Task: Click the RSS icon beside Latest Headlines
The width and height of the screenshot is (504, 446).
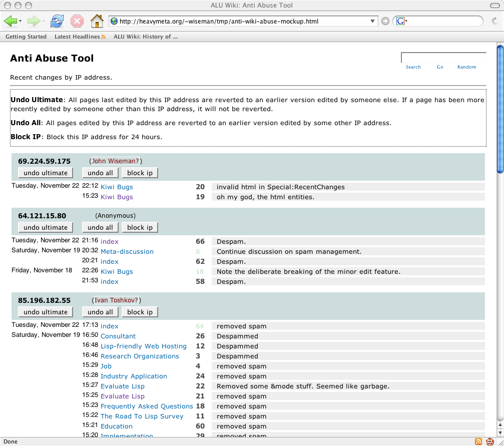Action: click(103, 37)
